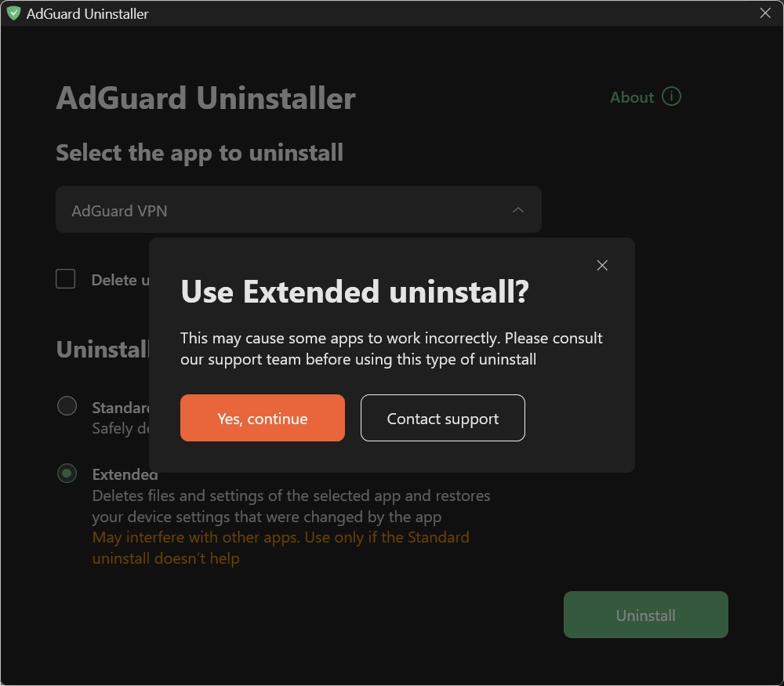Viewport: 784px width, 686px height.
Task: Close the Extended uninstall dialog
Action: tap(602, 266)
